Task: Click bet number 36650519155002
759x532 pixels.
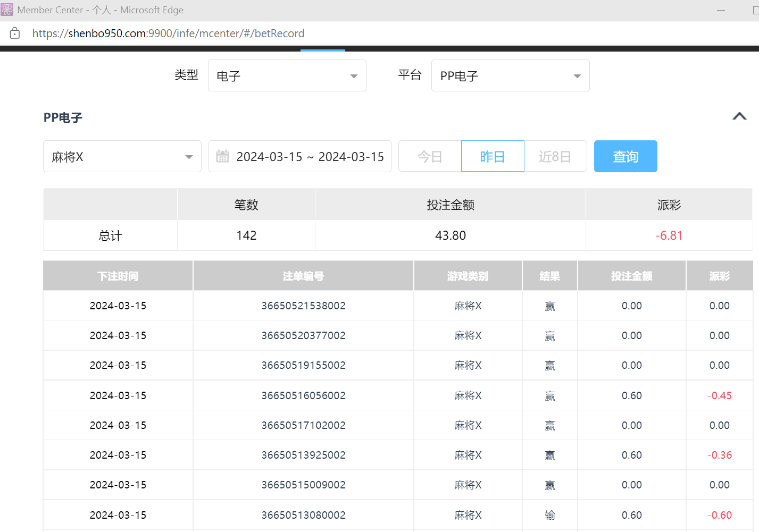Action: click(303, 365)
